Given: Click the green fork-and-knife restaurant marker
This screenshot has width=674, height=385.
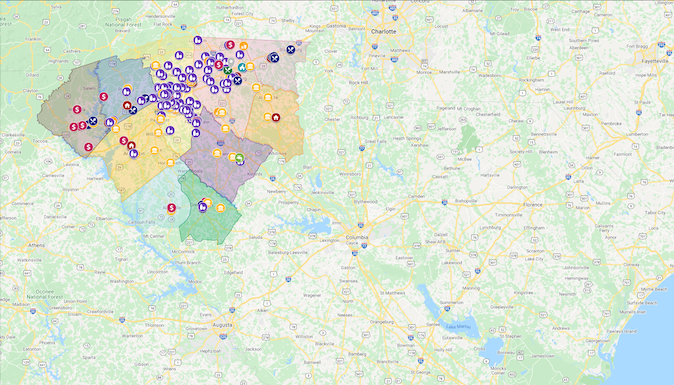Looking at the screenshot, I should point(228,70).
